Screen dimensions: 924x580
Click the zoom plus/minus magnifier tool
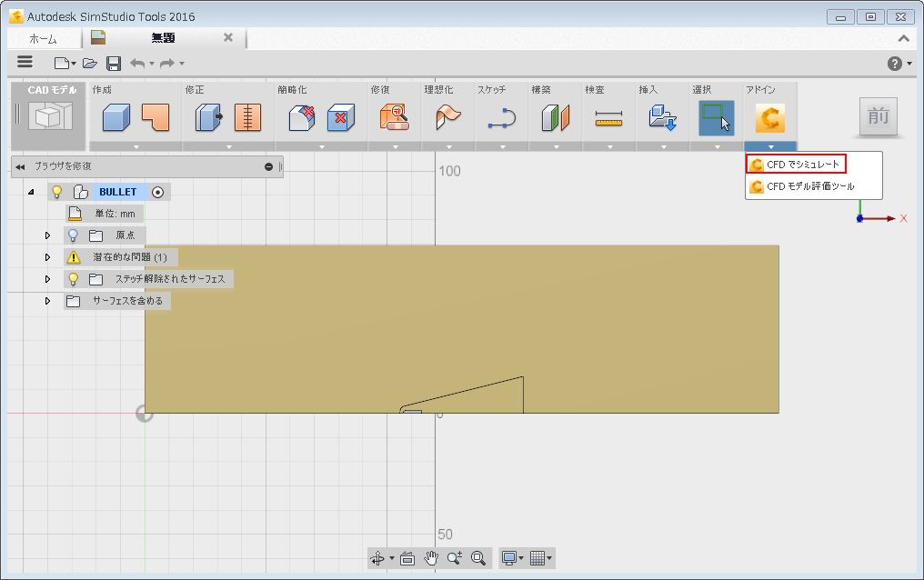455,557
